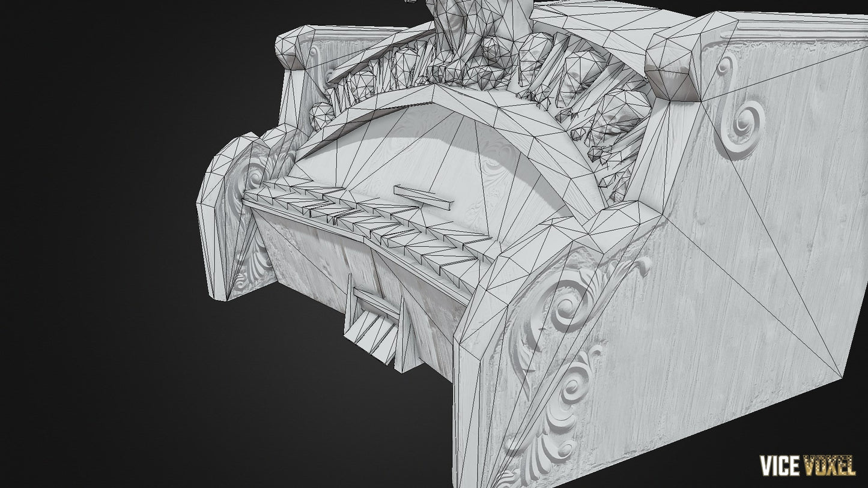This screenshot has width=868, height=488.
Task: Click the Vice Voxel logo watermark
Action: tap(807, 465)
